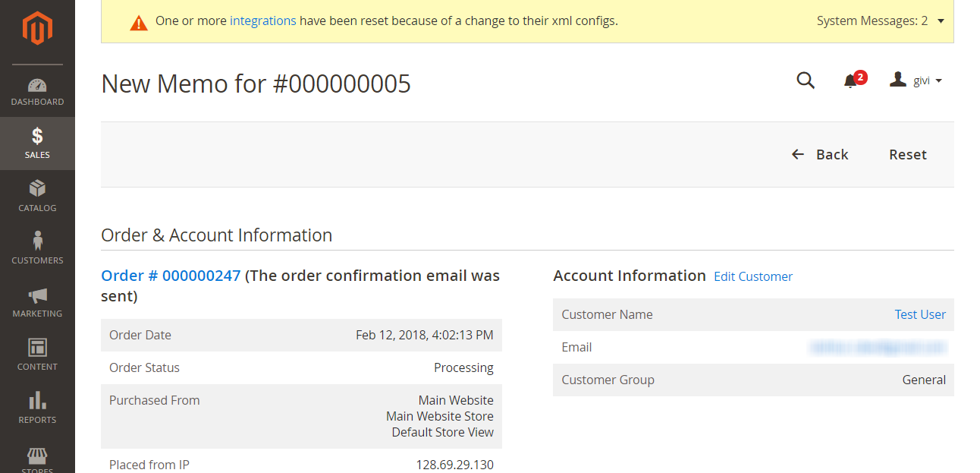Image resolution: width=980 pixels, height=473 pixels.
Task: Open Order # 000000247 link
Action: point(171,276)
